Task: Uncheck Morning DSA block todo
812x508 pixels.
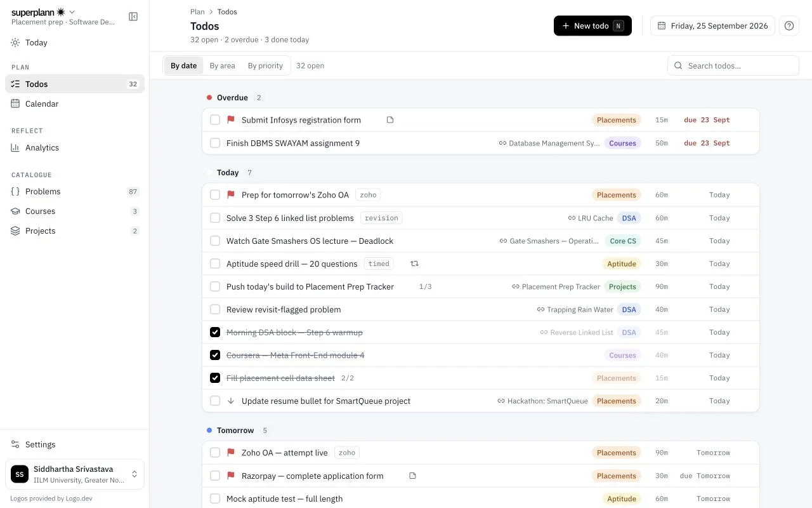Action: click(x=215, y=332)
